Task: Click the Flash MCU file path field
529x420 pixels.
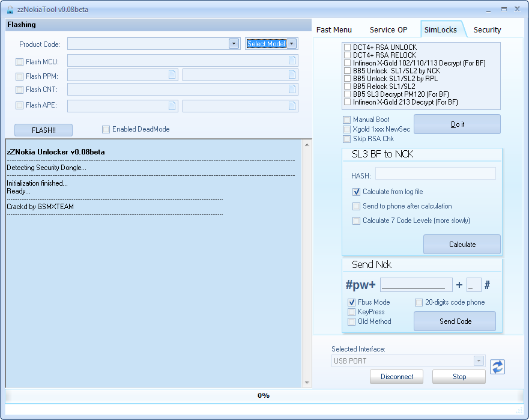Action: tap(183, 61)
